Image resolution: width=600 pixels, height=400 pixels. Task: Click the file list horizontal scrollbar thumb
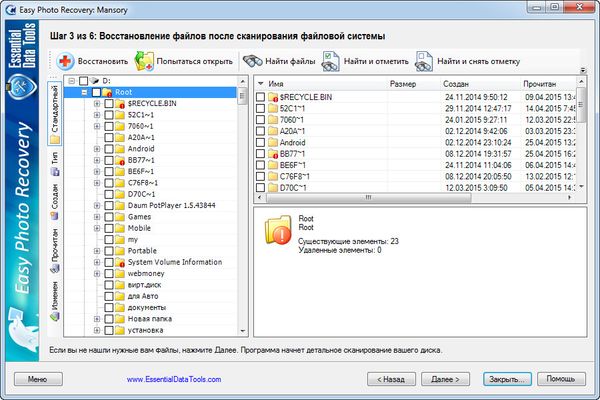pyautogui.click(x=368, y=198)
